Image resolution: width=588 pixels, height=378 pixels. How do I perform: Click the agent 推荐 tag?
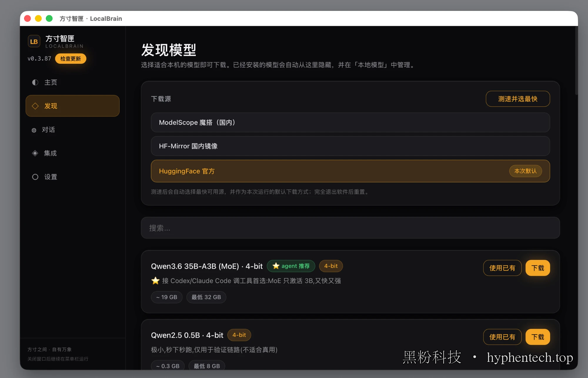click(x=291, y=266)
